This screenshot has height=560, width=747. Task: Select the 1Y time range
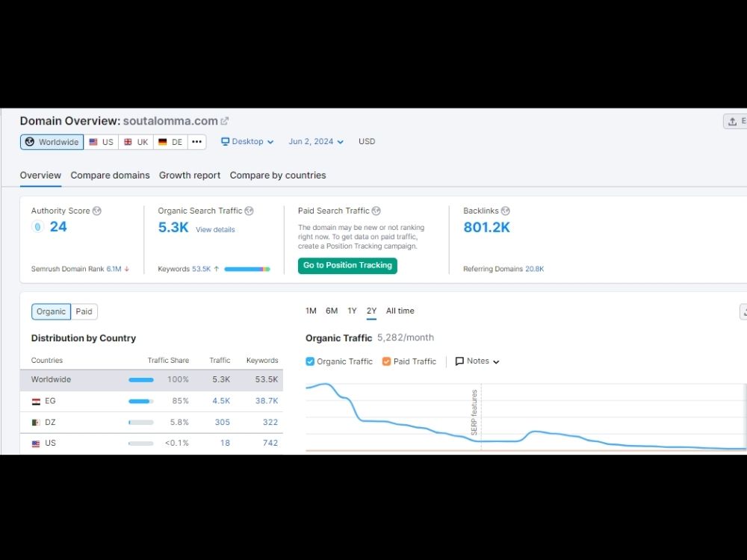[352, 311]
